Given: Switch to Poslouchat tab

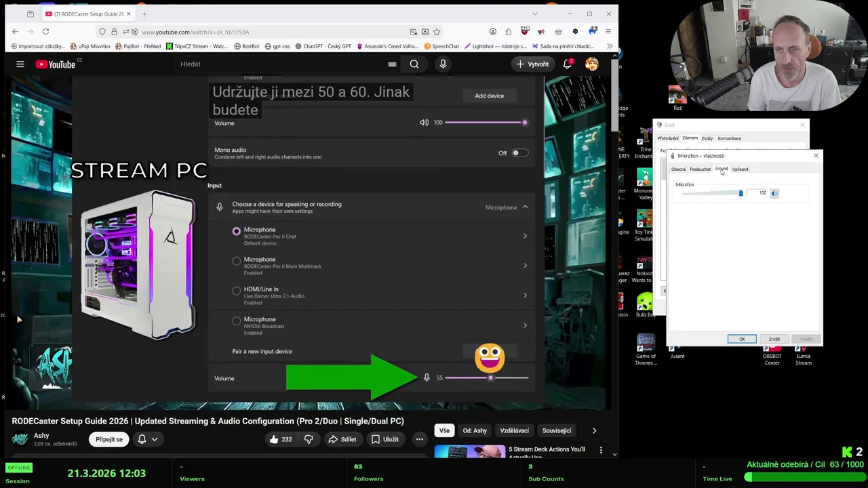Looking at the screenshot, I should coord(700,169).
